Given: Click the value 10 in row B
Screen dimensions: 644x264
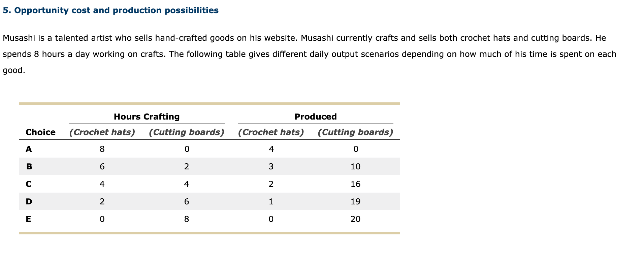Looking at the screenshot, I should [x=355, y=166].
